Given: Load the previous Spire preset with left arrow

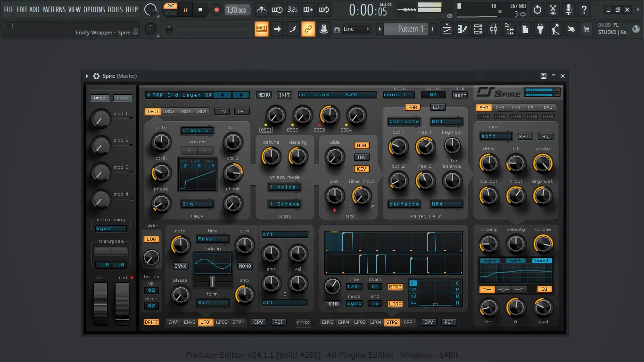Looking at the screenshot, I should pos(223,95).
